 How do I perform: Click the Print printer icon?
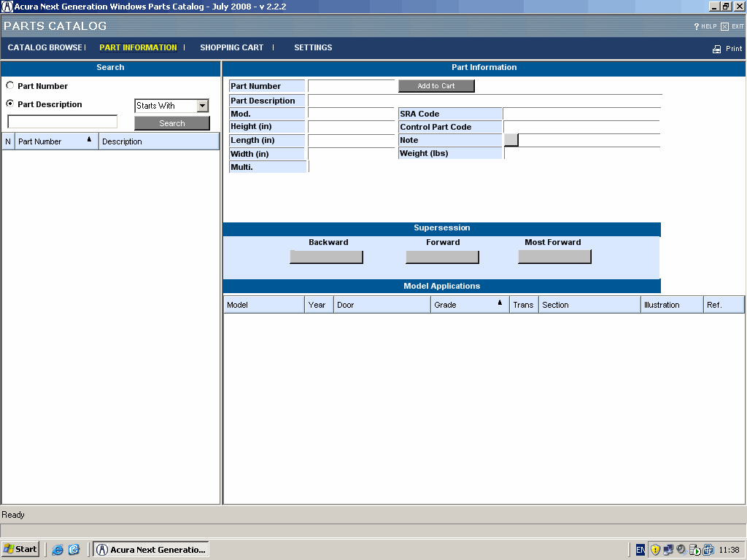(x=716, y=49)
